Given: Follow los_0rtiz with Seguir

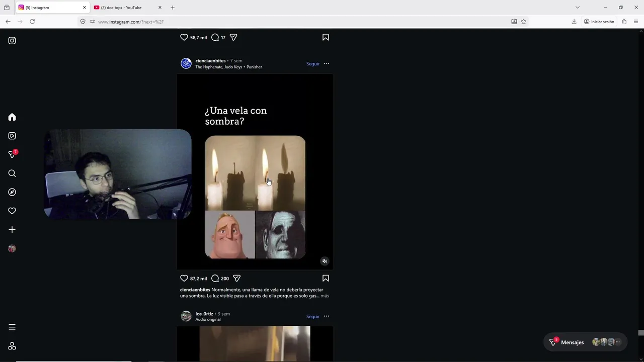Looking at the screenshot, I should pos(313,317).
